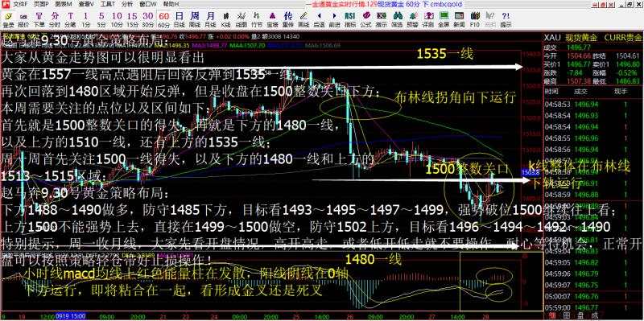Click the 现货黄金 instrument name

[581, 38]
